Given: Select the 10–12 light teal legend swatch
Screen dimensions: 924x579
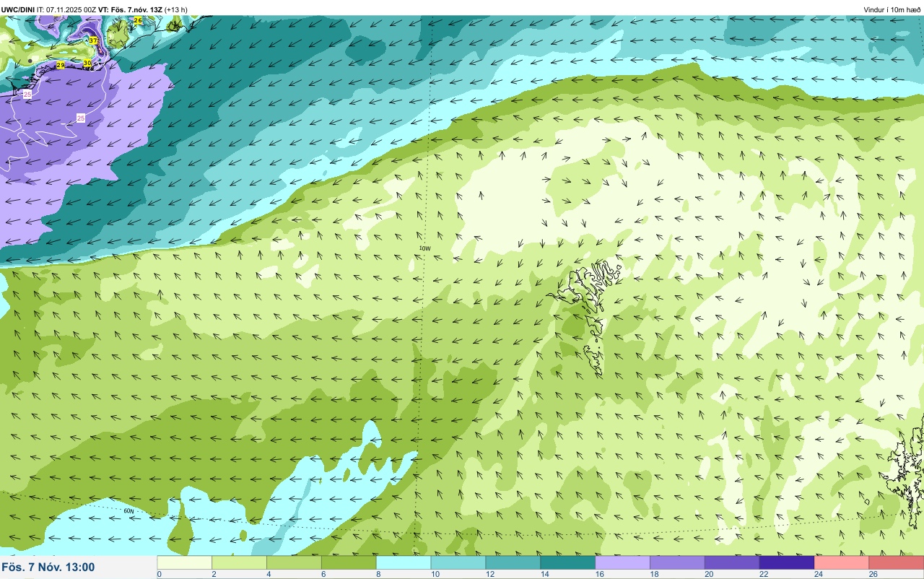Looking at the screenshot, I should point(458,562).
